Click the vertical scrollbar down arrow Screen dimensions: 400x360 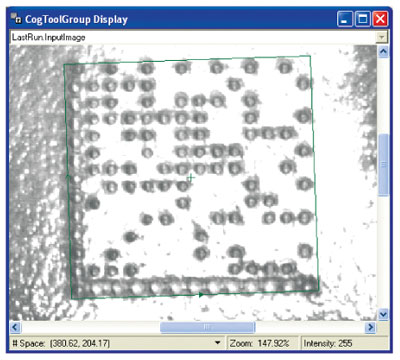pos(383,314)
